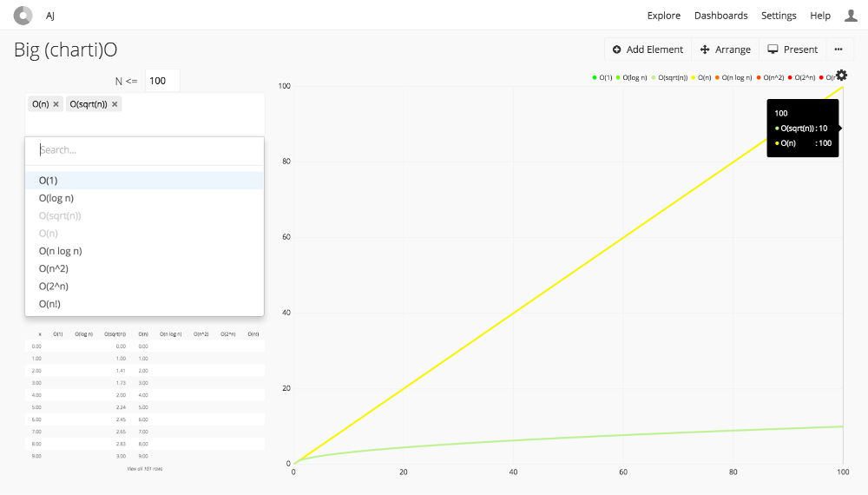Remove the O(sqrt(n)) tag
Screen dimensions: 868x495
pyautogui.click(x=115, y=104)
